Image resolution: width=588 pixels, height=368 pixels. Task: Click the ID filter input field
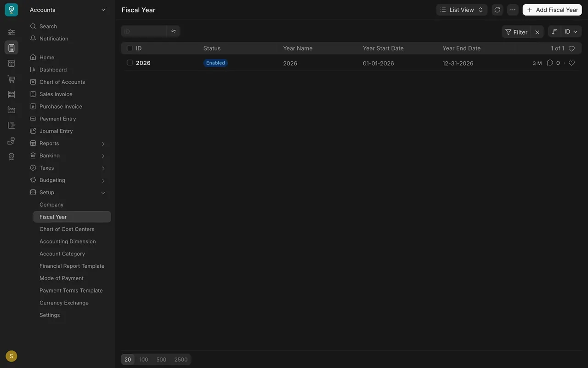coord(144,31)
